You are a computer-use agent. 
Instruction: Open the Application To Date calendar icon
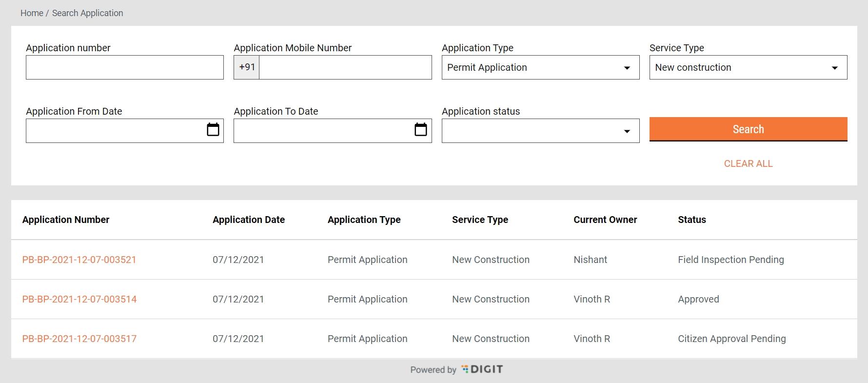pos(420,130)
